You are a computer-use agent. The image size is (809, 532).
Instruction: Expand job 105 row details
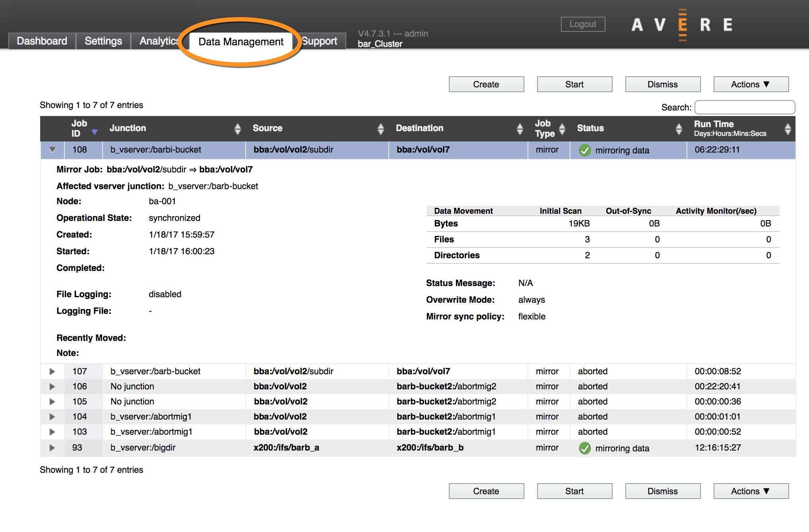[52, 401]
